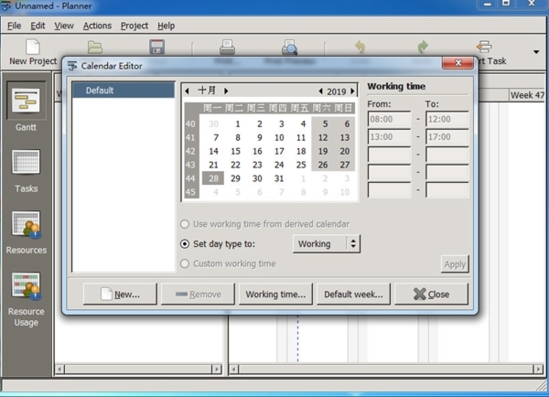Go to next year after 2019
This screenshot has width=549, height=397.
(352, 91)
